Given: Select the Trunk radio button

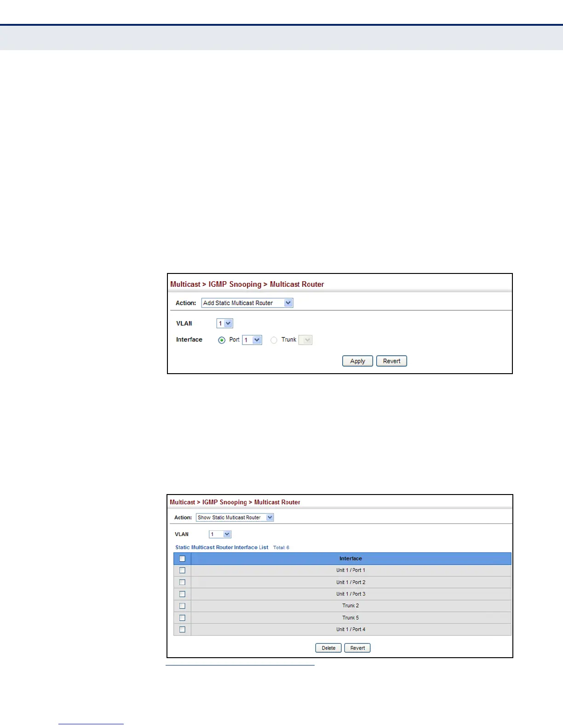Looking at the screenshot, I should coord(274,340).
